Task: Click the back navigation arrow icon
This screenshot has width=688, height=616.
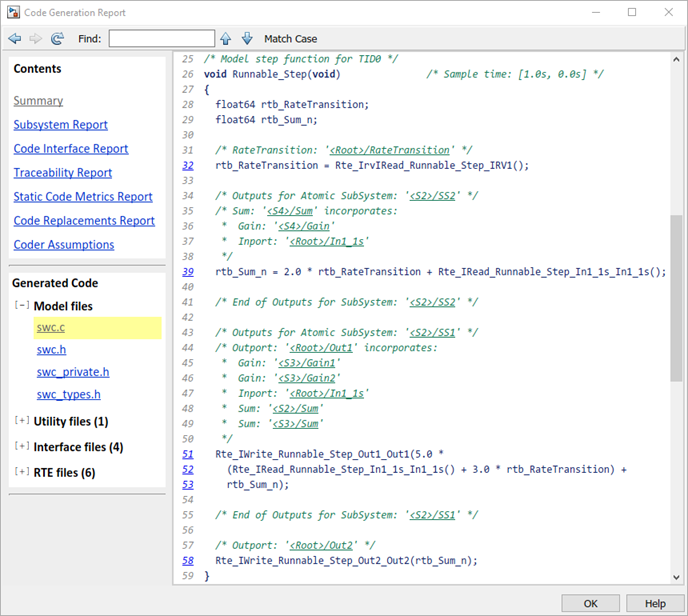Action: pyautogui.click(x=15, y=39)
